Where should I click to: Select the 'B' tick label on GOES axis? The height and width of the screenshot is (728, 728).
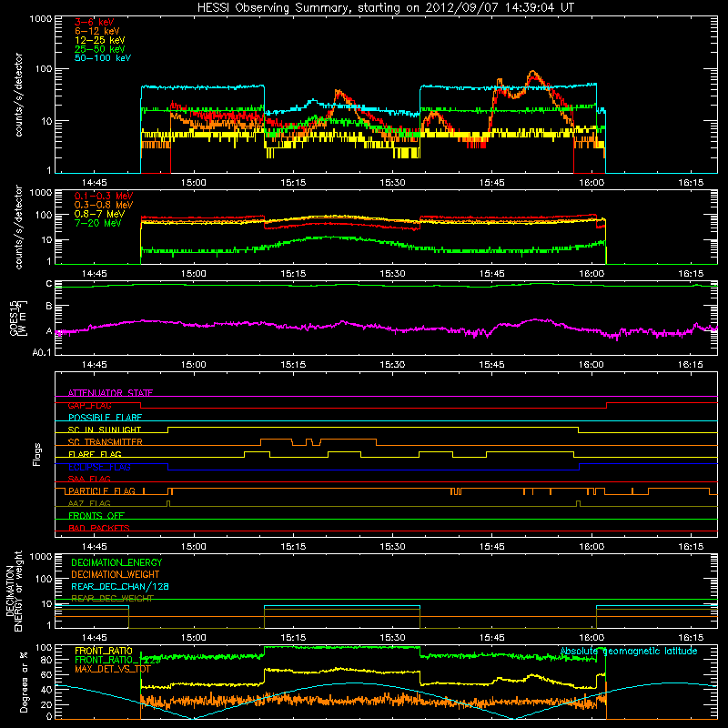(48, 307)
